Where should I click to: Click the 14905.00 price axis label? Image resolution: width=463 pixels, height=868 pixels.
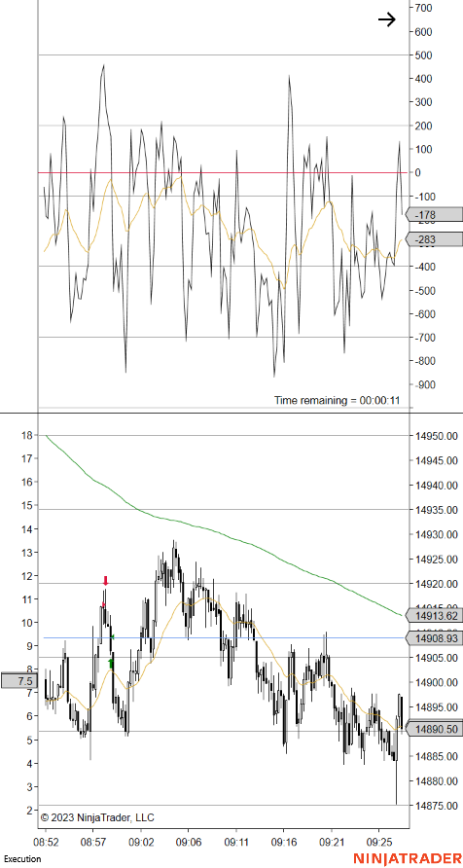437,658
